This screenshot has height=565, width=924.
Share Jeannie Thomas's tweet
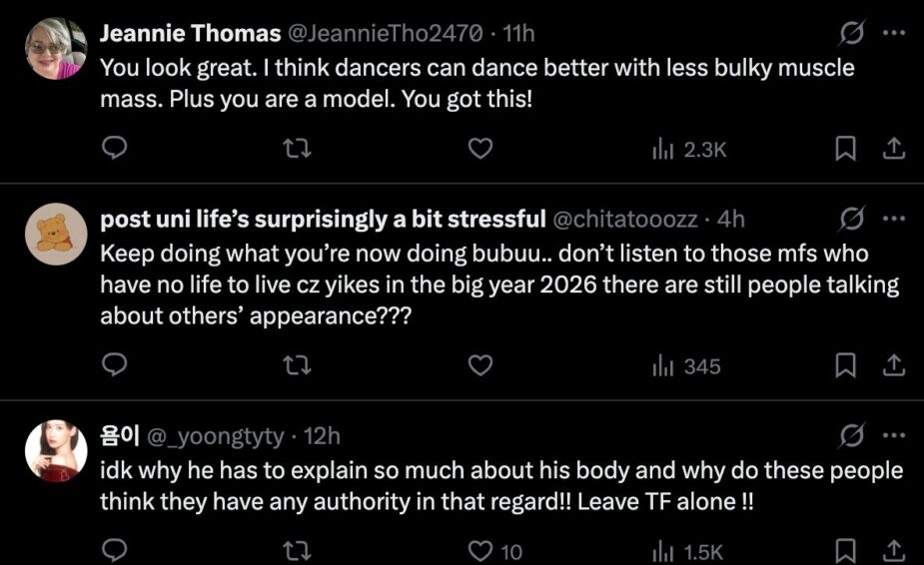pos(894,150)
